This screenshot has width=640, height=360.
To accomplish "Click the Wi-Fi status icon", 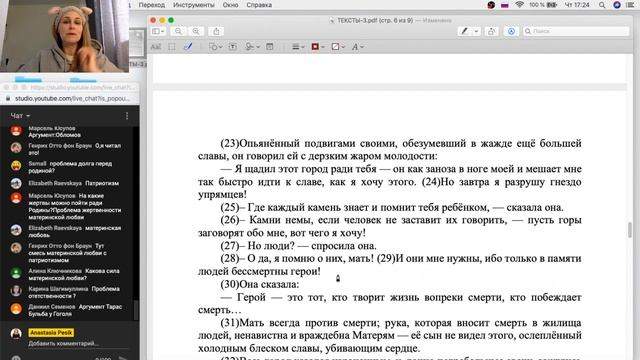I will pos(519,5).
